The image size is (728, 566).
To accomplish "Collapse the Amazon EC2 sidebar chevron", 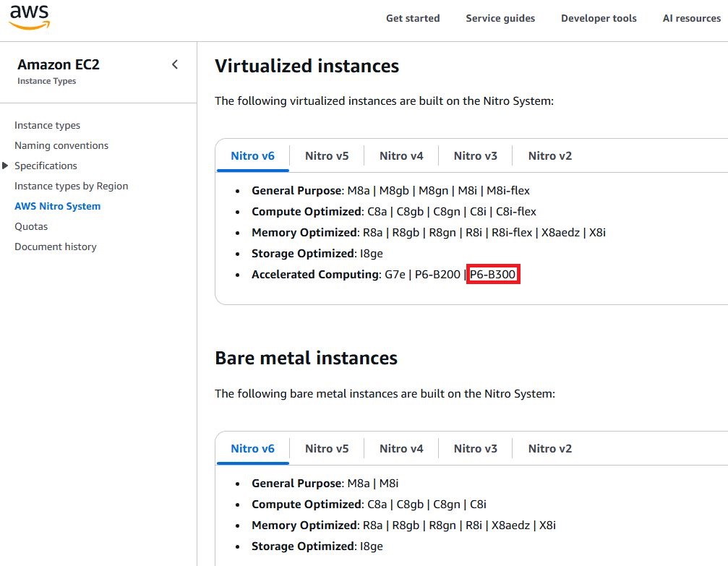I will [x=175, y=64].
